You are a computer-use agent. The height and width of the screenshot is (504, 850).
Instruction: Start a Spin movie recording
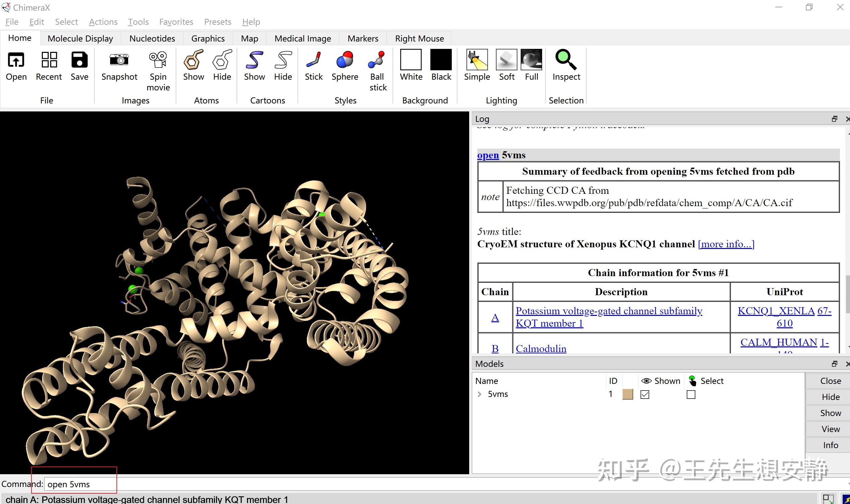point(158,60)
